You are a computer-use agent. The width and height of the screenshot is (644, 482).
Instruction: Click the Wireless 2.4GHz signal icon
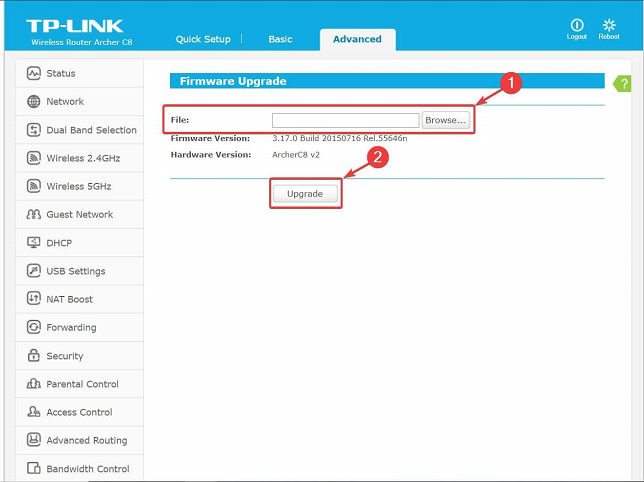click(34, 158)
